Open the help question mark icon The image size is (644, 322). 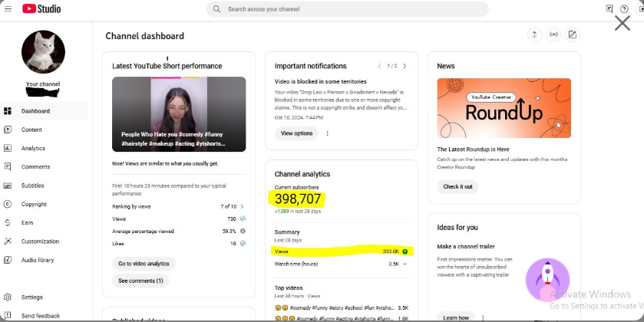tap(624, 9)
